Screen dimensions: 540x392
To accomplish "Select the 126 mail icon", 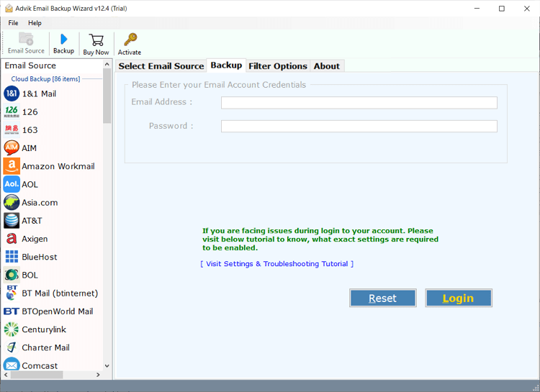I will [12, 112].
